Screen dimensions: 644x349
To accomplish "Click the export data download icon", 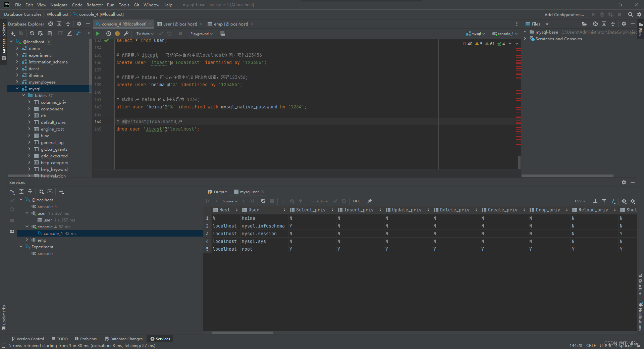I will 595,201.
